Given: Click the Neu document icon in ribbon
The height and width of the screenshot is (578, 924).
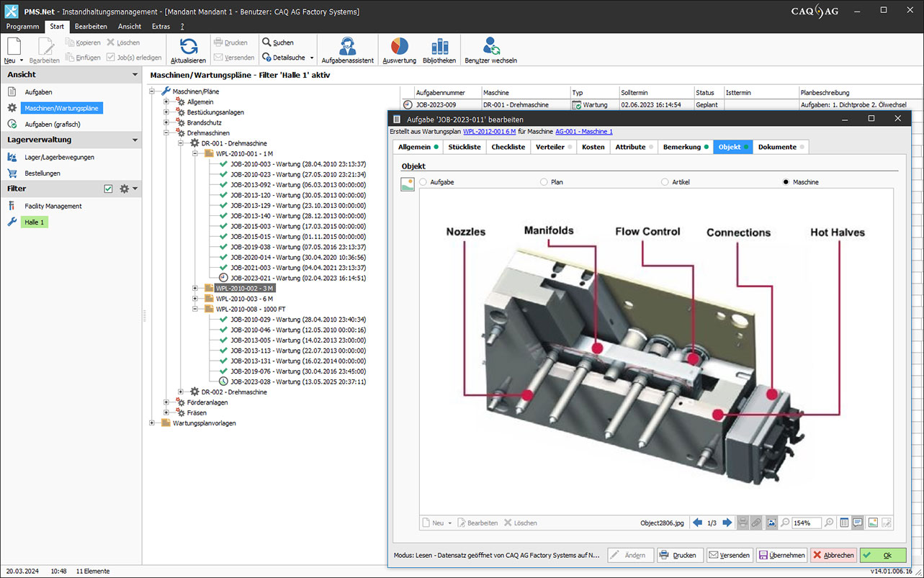Looking at the screenshot, I should (x=14, y=46).
